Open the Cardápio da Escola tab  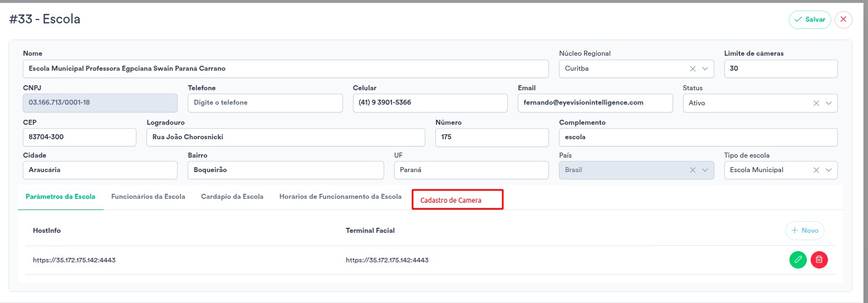click(232, 197)
